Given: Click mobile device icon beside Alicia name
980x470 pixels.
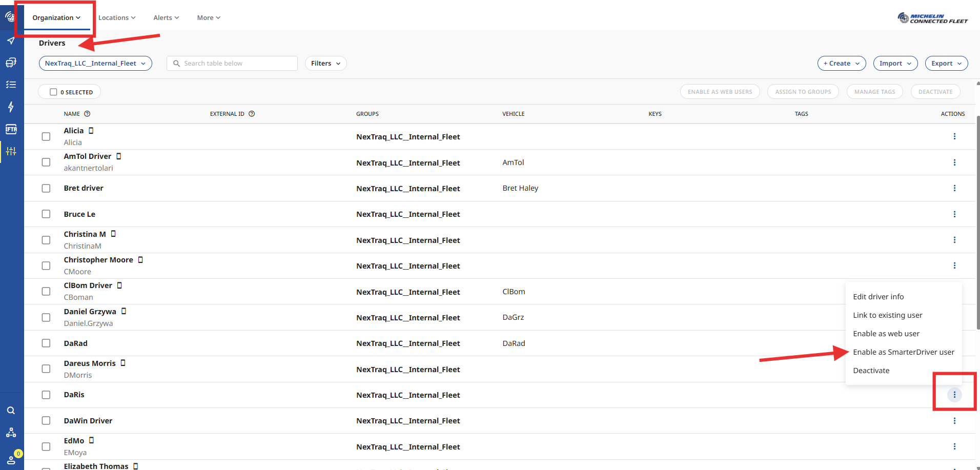Looking at the screenshot, I should pyautogui.click(x=91, y=131).
